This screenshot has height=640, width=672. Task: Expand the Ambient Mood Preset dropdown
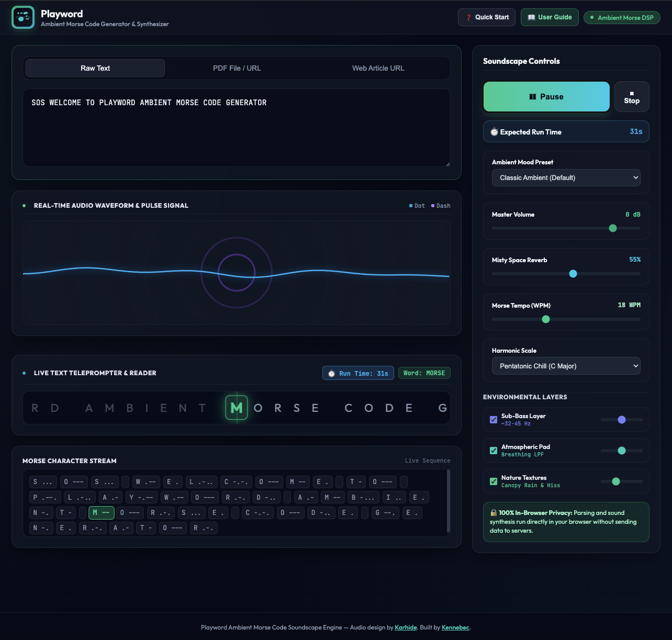click(566, 178)
